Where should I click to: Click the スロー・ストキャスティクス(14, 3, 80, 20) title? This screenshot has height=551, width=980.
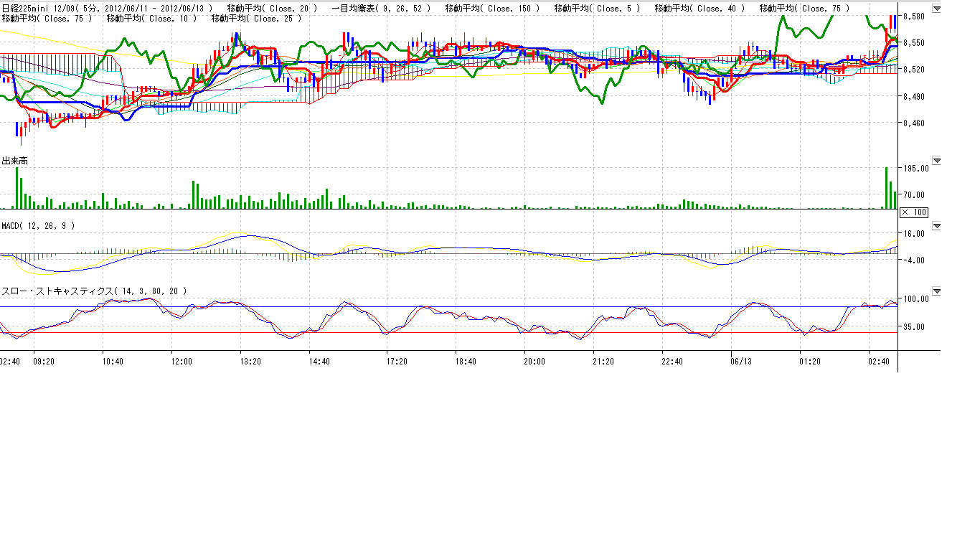click(95, 291)
